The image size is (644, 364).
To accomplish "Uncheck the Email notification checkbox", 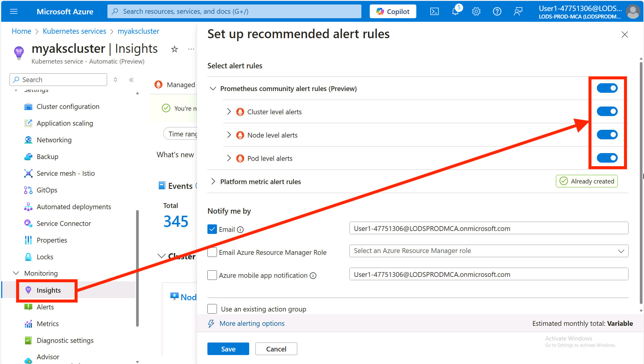I will (212, 229).
